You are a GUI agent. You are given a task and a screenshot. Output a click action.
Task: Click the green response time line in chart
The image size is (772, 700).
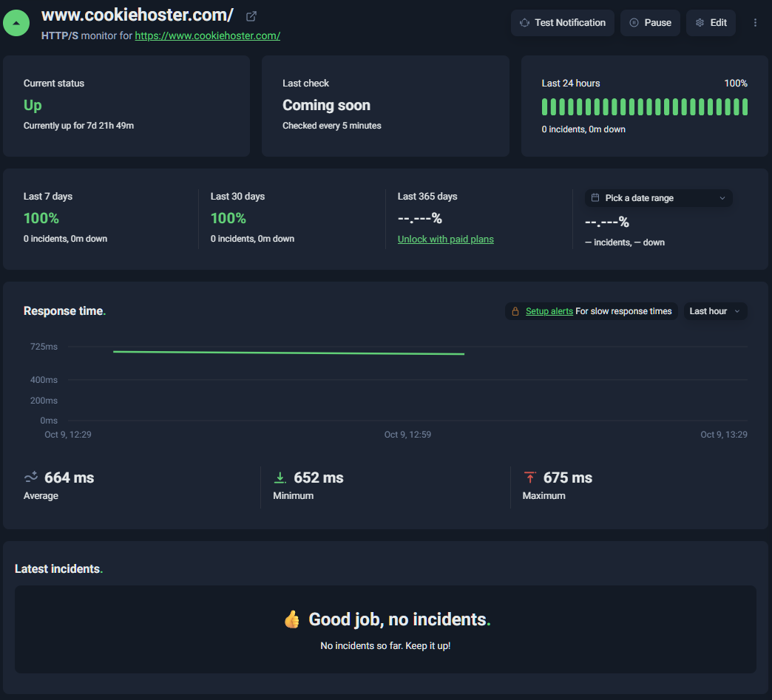288,353
